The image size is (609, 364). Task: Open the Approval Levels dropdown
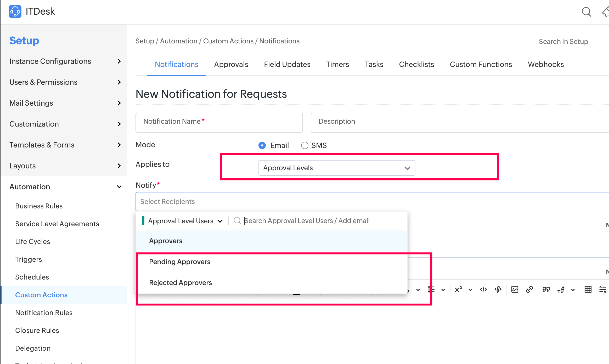point(336,168)
